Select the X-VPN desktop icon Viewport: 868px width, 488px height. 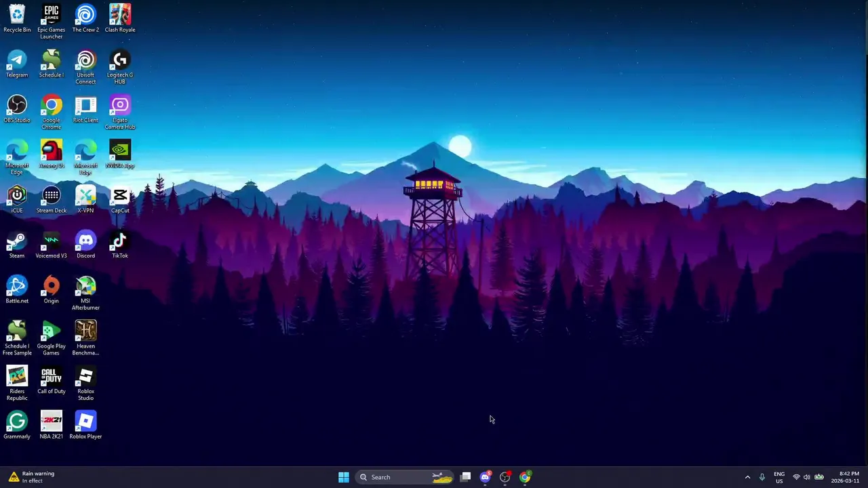tap(85, 200)
